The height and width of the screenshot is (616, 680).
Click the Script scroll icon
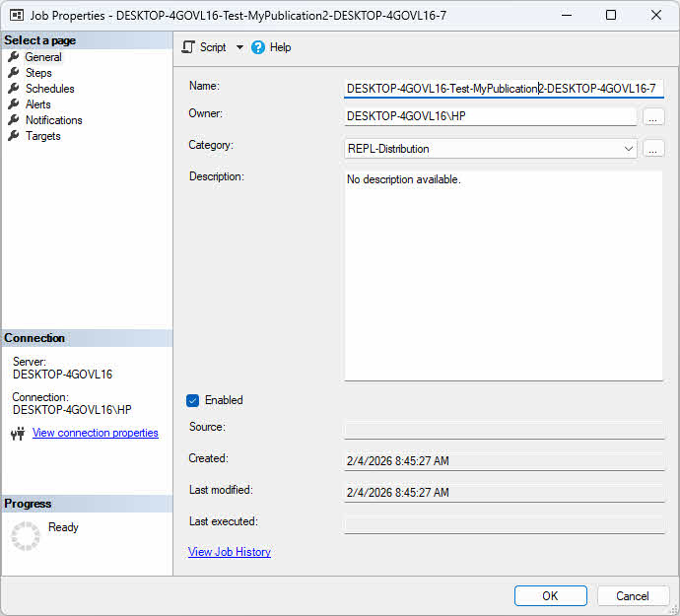[x=188, y=47]
